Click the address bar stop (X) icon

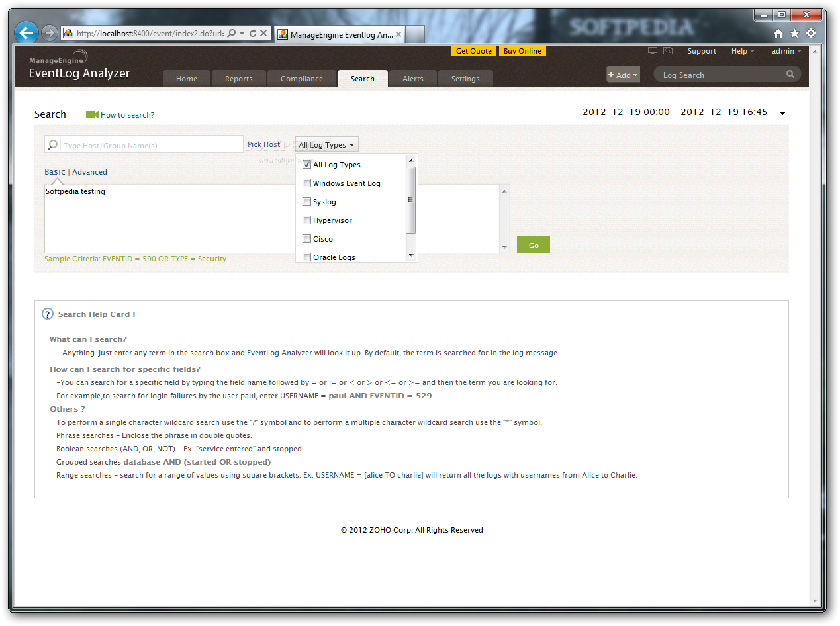[x=263, y=33]
